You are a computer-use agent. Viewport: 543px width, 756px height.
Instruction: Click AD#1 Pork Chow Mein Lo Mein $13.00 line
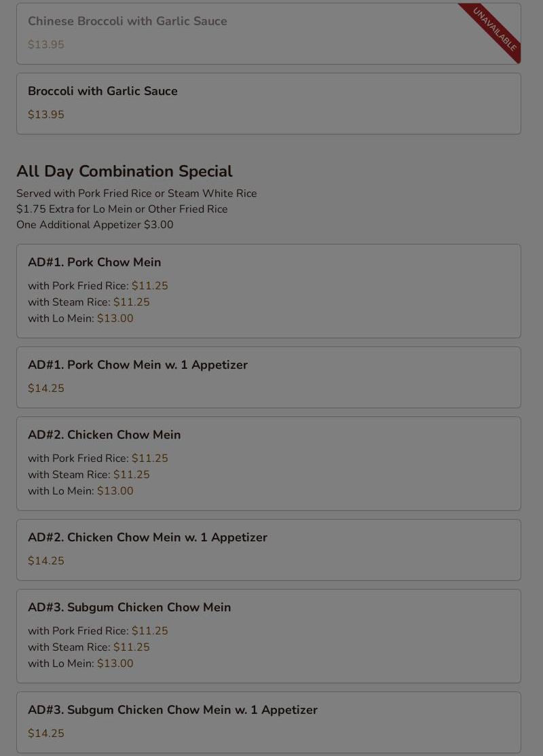[x=81, y=319]
